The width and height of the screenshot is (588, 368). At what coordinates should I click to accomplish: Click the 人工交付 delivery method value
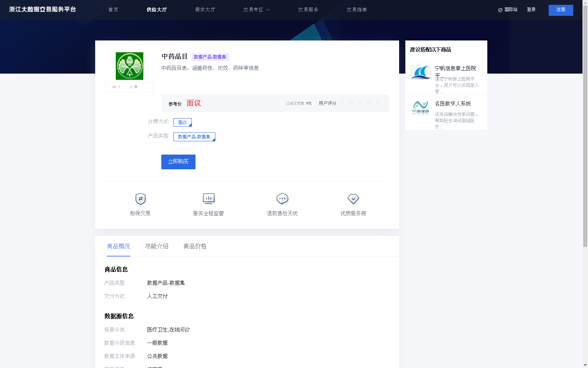coord(157,296)
